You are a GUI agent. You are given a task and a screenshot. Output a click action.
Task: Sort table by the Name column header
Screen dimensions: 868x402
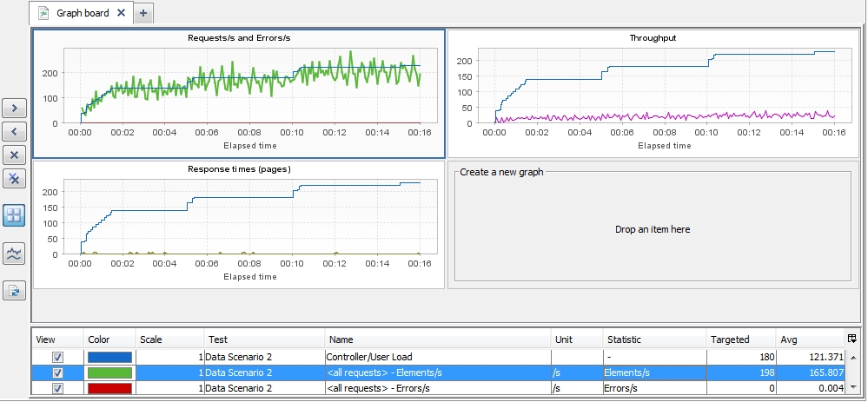pyautogui.click(x=437, y=339)
